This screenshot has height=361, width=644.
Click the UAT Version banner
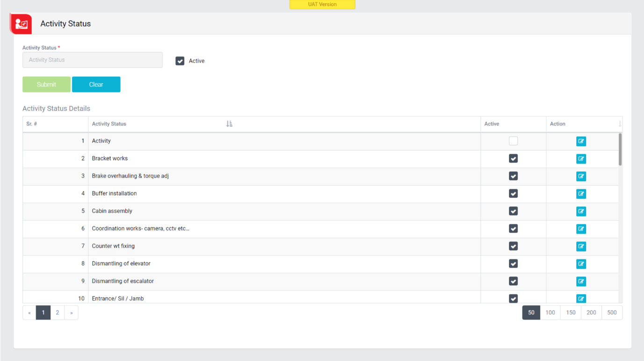(x=322, y=4)
